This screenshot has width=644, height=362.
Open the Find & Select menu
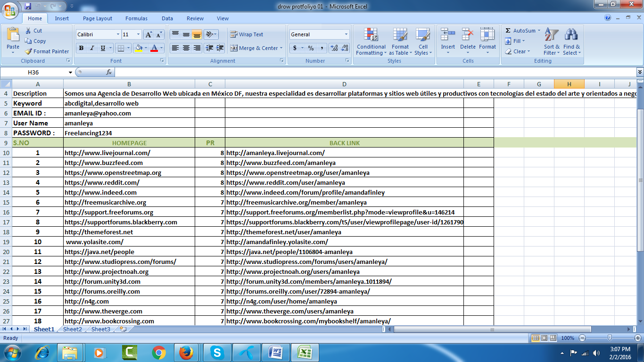571,42
